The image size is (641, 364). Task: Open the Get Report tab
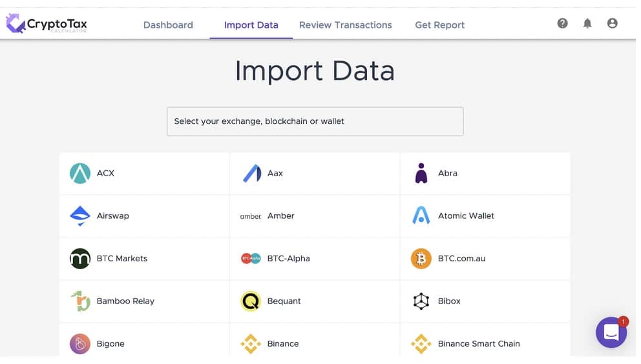439,25
